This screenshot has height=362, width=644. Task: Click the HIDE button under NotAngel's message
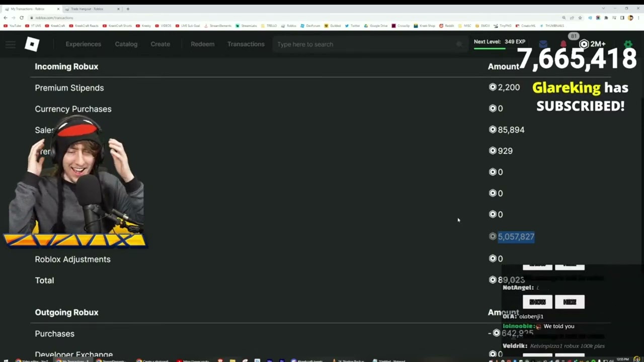(x=570, y=302)
